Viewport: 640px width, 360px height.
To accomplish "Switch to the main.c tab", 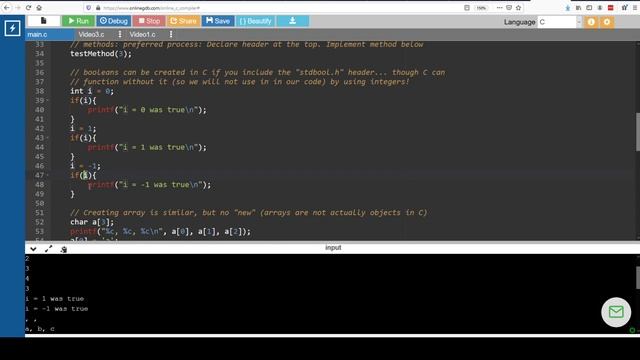I will pos(37,35).
